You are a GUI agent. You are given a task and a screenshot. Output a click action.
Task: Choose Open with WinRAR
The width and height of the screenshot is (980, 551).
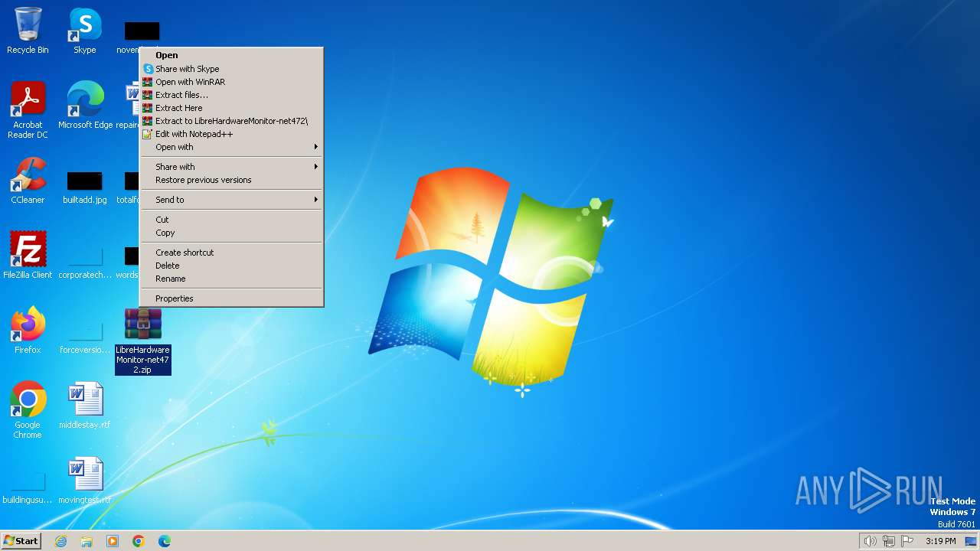click(232, 82)
